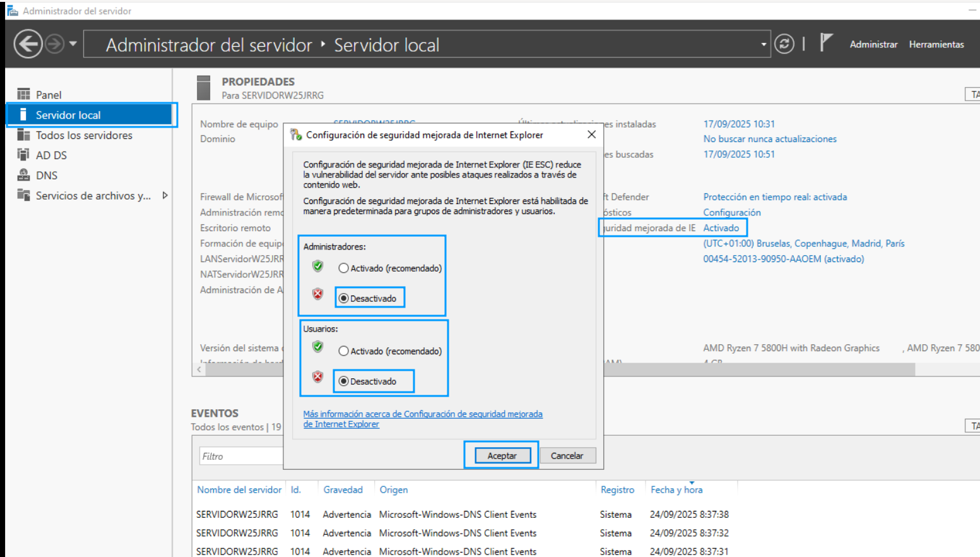Sort events by Id. column

296,490
